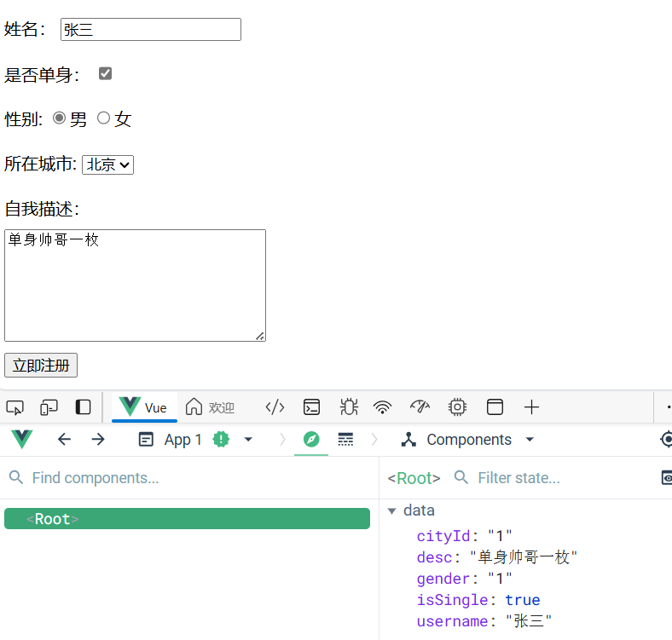Click the Root header label in state pane
The height and width of the screenshot is (640, 672).
(414, 478)
